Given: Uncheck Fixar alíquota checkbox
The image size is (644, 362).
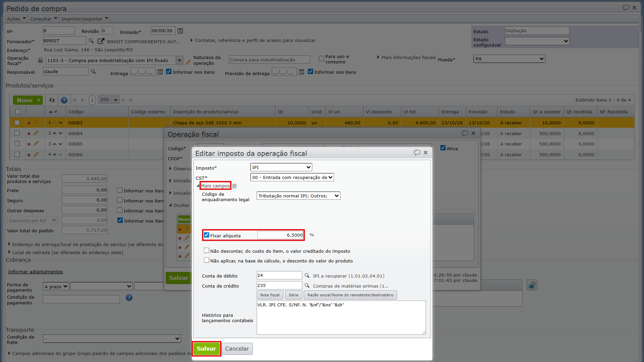Looking at the screenshot, I should (x=207, y=235).
